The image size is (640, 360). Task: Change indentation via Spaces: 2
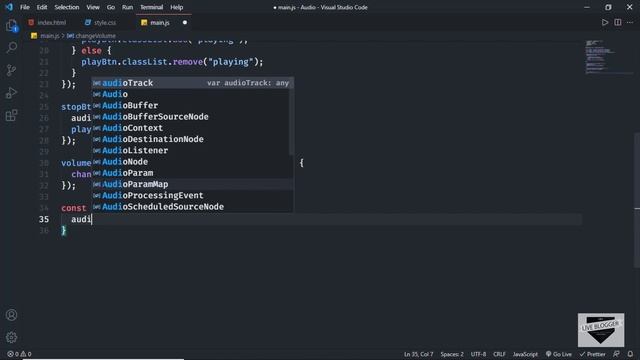pos(452,354)
